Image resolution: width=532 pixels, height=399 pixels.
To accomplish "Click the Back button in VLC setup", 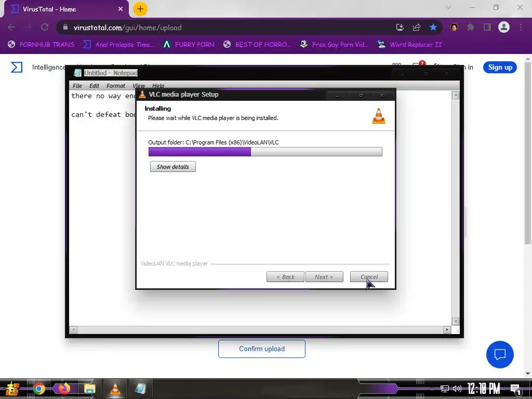I will tap(285, 277).
